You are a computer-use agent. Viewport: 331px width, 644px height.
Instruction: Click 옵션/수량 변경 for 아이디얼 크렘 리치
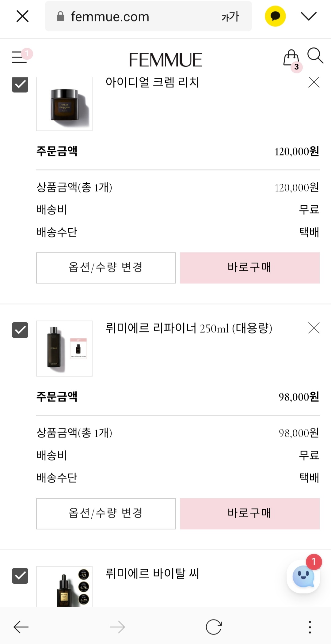[x=106, y=268]
